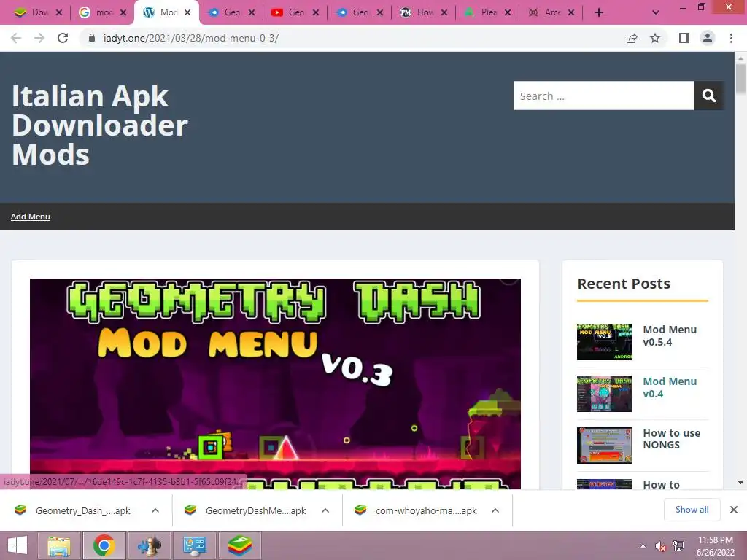Click the address bar URL
Viewport: 747px width, 560px height.
pyautogui.click(x=191, y=38)
